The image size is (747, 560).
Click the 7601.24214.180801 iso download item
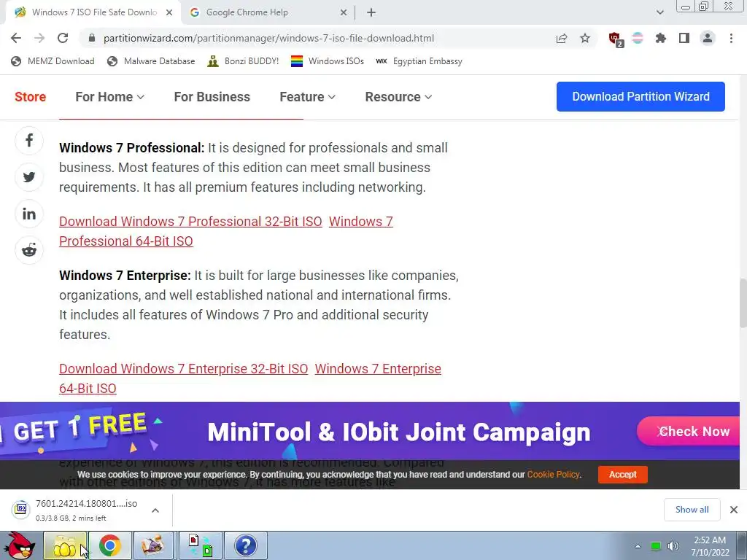(86, 510)
